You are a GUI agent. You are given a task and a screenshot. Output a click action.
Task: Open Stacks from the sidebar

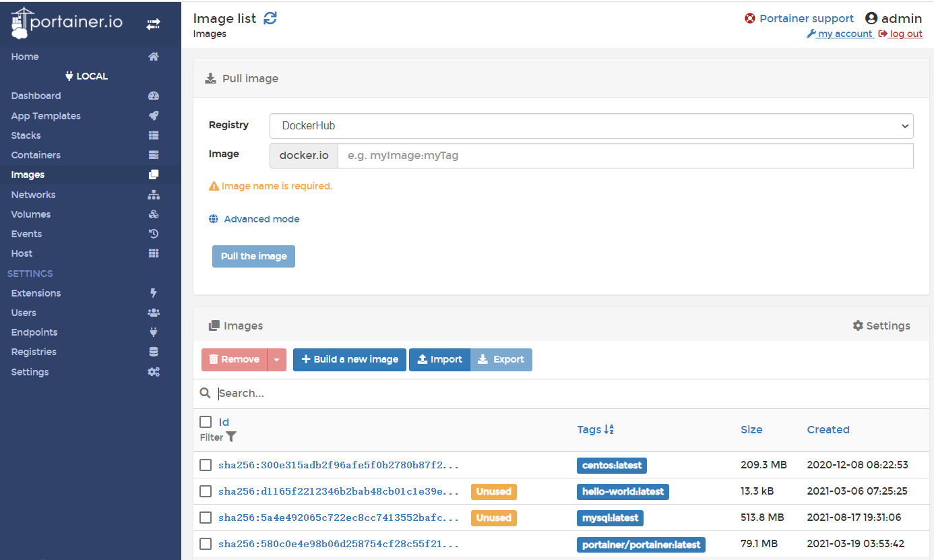tap(26, 135)
